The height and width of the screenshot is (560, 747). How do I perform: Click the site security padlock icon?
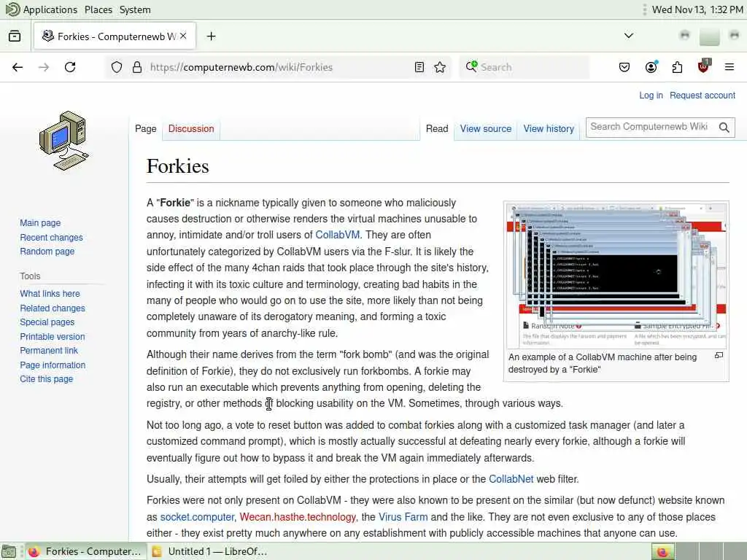point(137,67)
